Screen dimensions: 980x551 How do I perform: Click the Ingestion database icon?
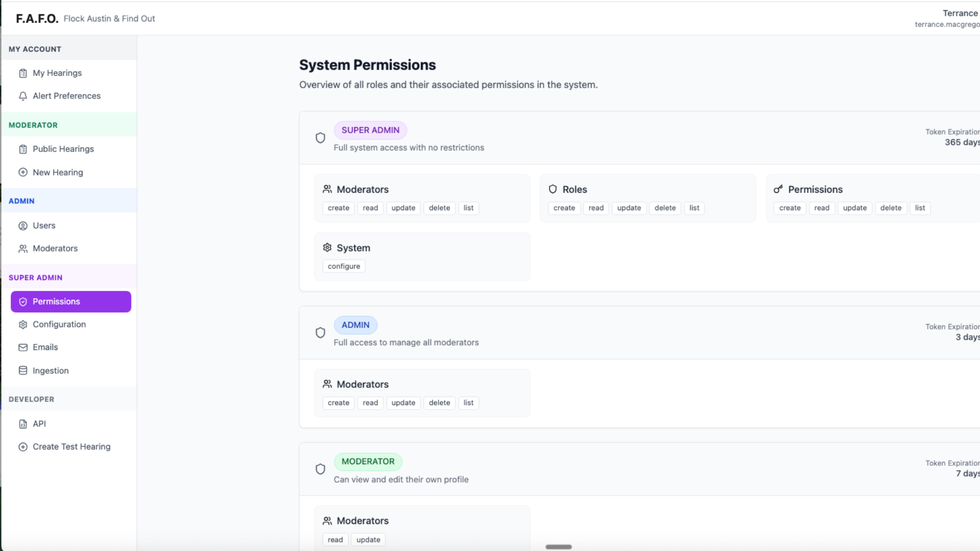23,371
